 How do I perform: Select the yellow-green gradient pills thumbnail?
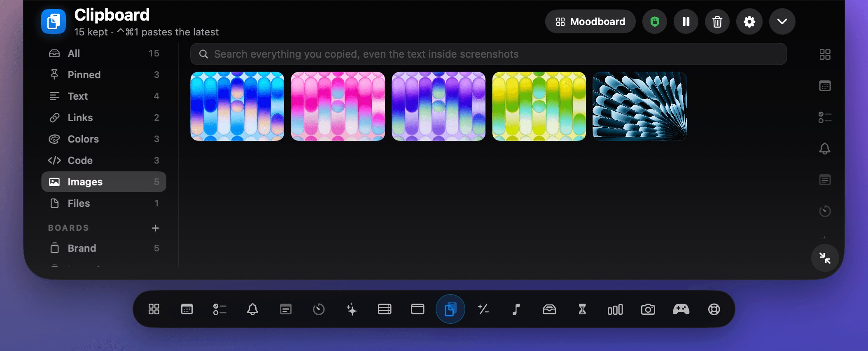click(x=539, y=106)
